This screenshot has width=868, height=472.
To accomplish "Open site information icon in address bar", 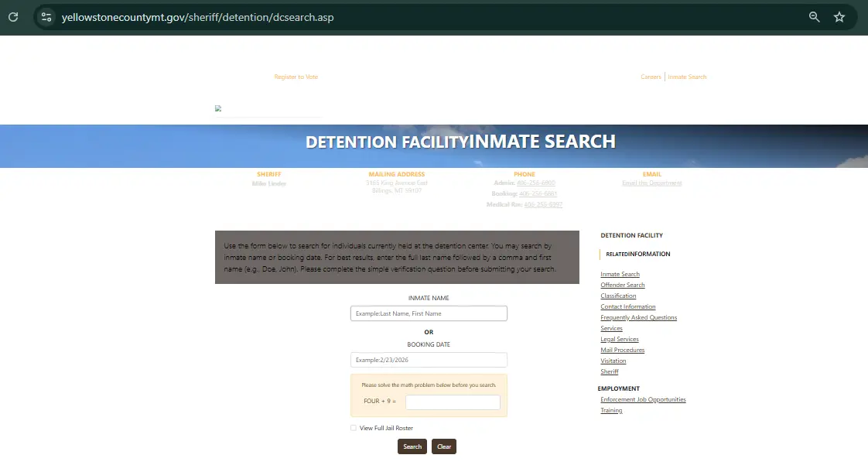I will pos(46,17).
